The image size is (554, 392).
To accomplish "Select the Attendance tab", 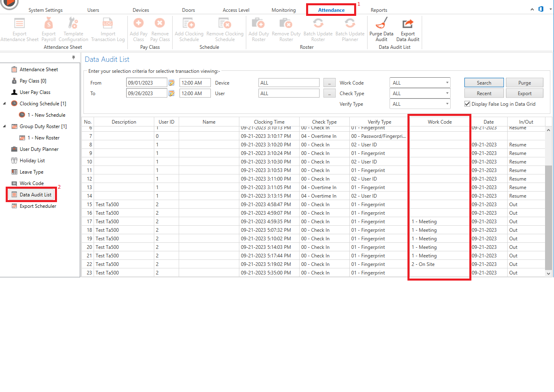I will click(331, 10).
